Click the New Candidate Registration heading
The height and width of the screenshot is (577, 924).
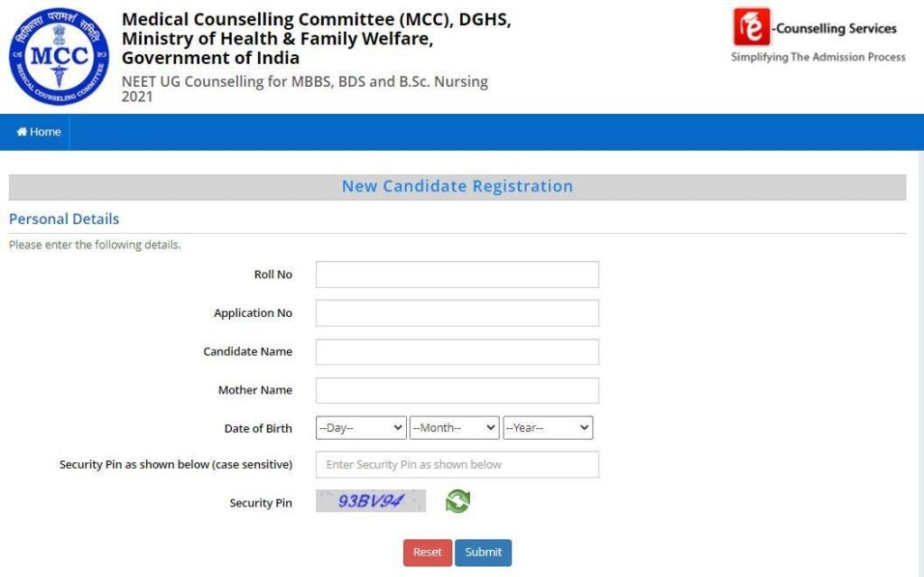coord(457,186)
